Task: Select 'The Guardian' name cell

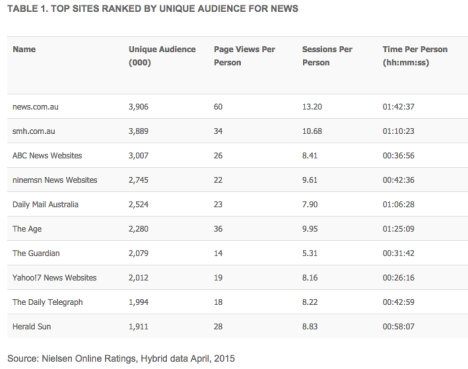Action: coord(36,253)
